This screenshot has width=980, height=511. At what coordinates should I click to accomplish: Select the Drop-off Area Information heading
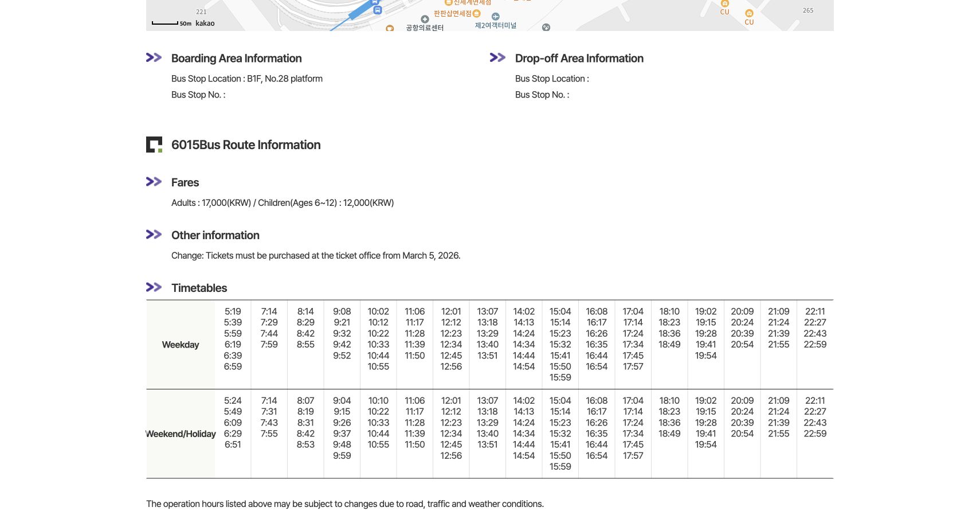click(x=579, y=58)
